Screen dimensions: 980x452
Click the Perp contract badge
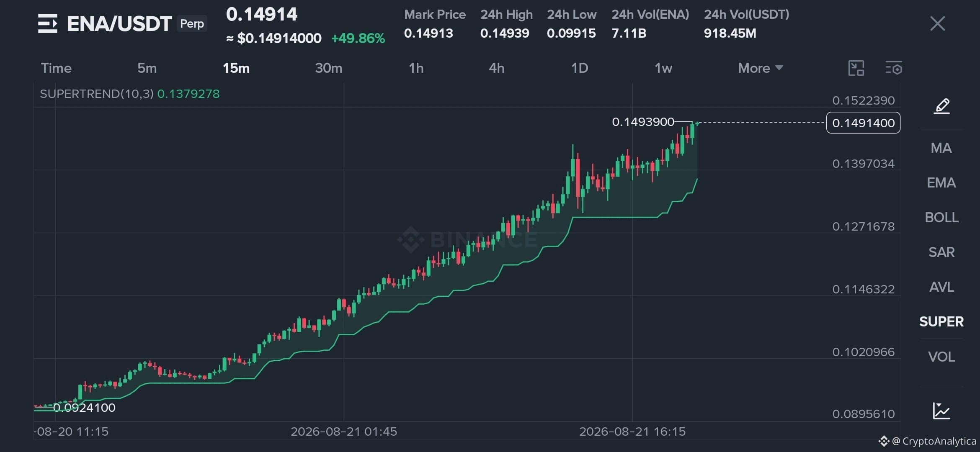point(192,24)
